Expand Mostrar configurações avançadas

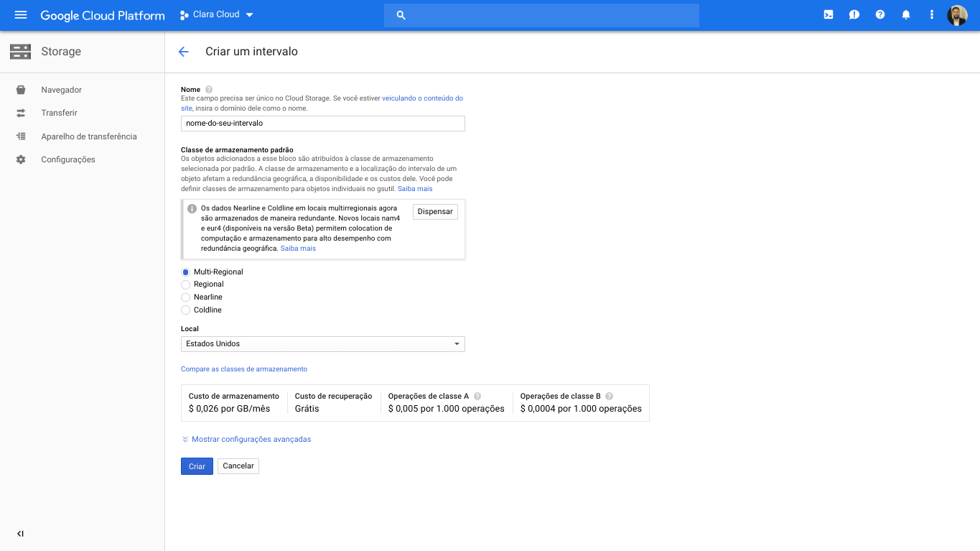tap(246, 439)
